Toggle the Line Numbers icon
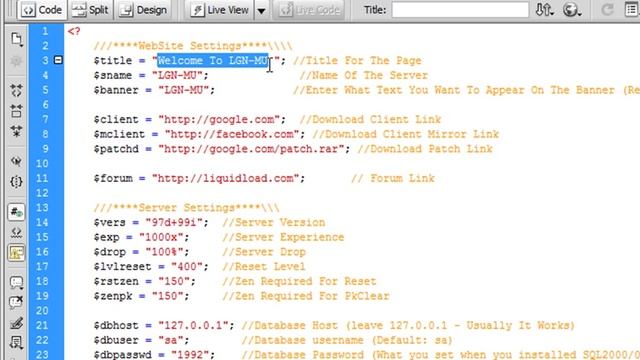The image size is (640, 360). click(16, 212)
